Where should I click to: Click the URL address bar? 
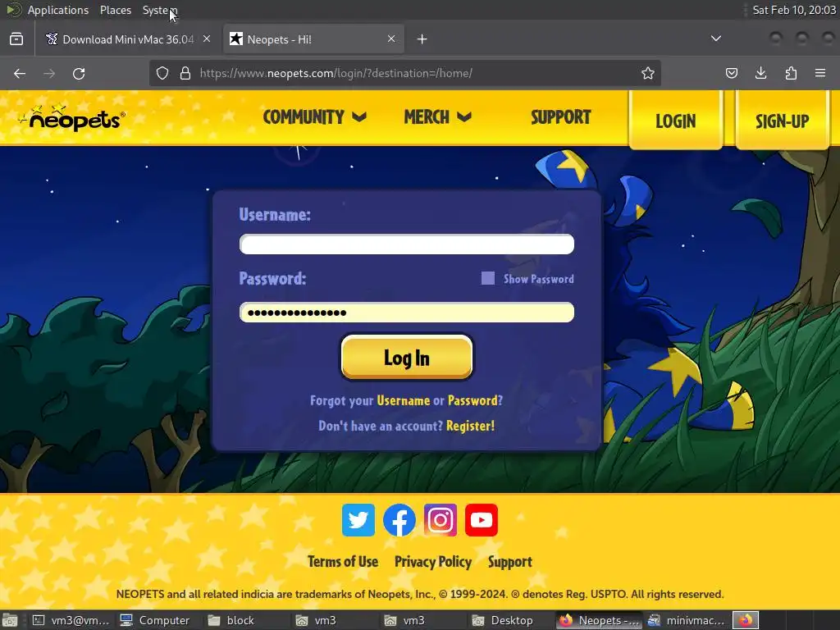(405, 73)
